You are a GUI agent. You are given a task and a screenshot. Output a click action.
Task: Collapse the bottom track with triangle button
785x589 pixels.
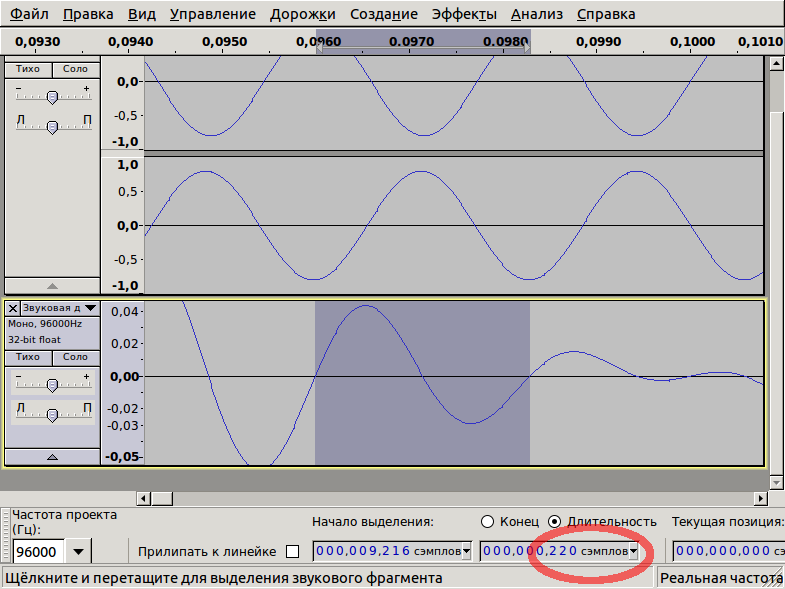52,456
